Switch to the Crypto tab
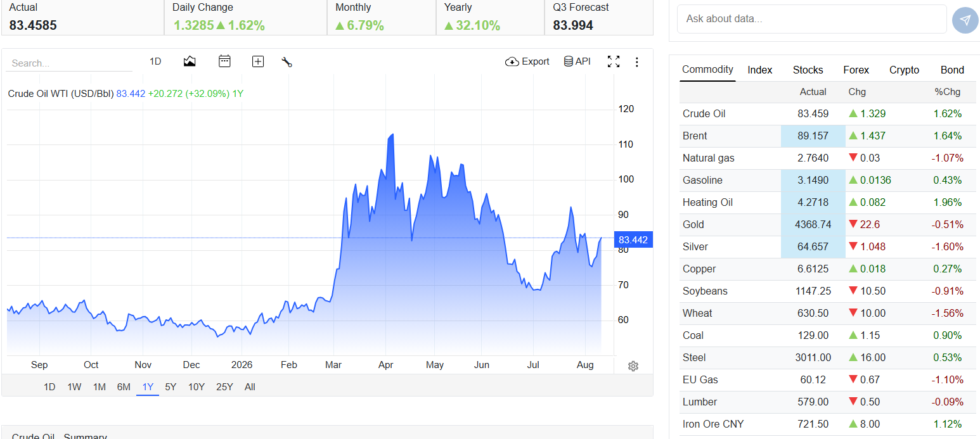This screenshot has width=980, height=439. click(x=904, y=70)
